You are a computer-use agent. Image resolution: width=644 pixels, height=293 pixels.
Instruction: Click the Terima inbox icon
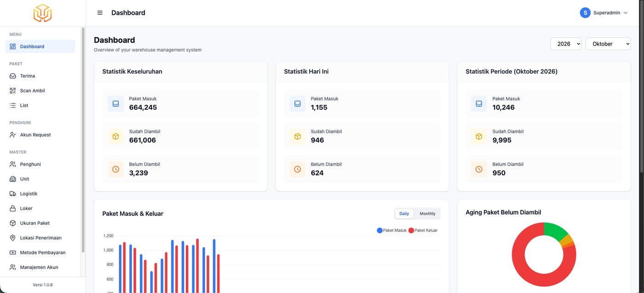pos(13,76)
